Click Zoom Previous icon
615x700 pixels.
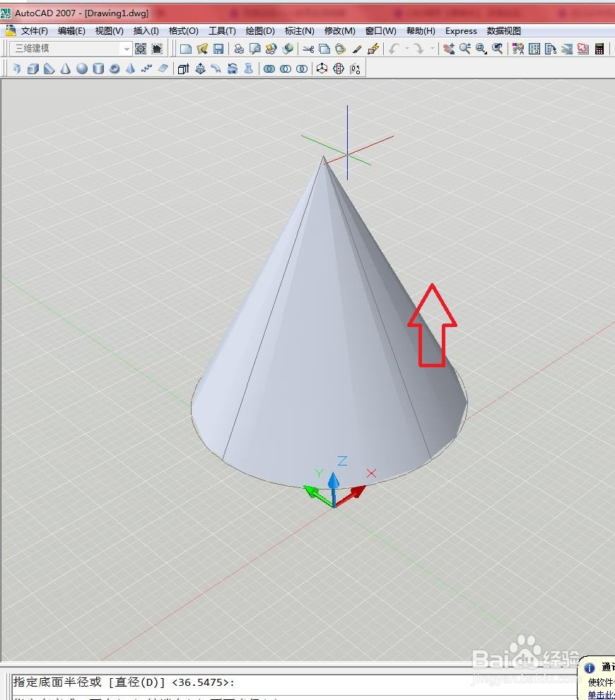tap(498, 49)
